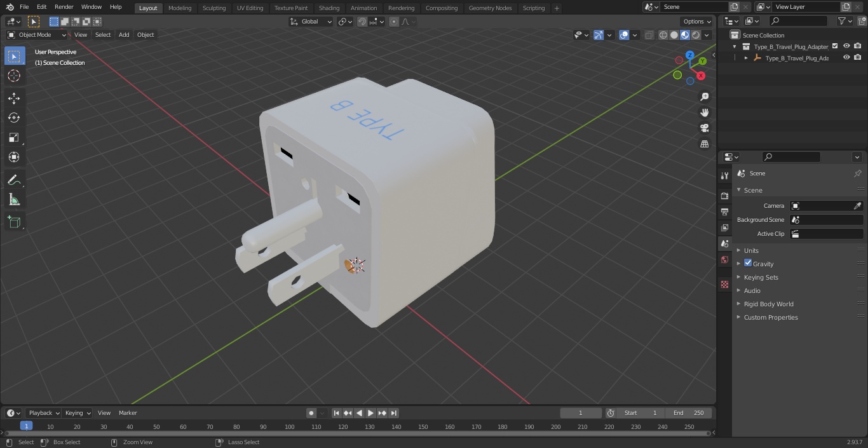Toggle snapping magnet button
This screenshot has height=448, width=868.
362,22
